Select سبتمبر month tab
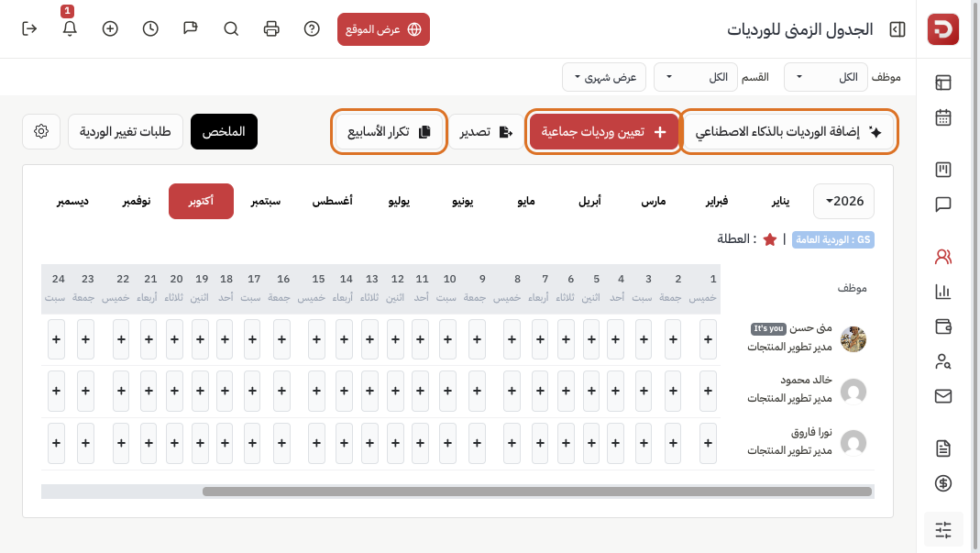The height and width of the screenshot is (553, 980). 266,201
